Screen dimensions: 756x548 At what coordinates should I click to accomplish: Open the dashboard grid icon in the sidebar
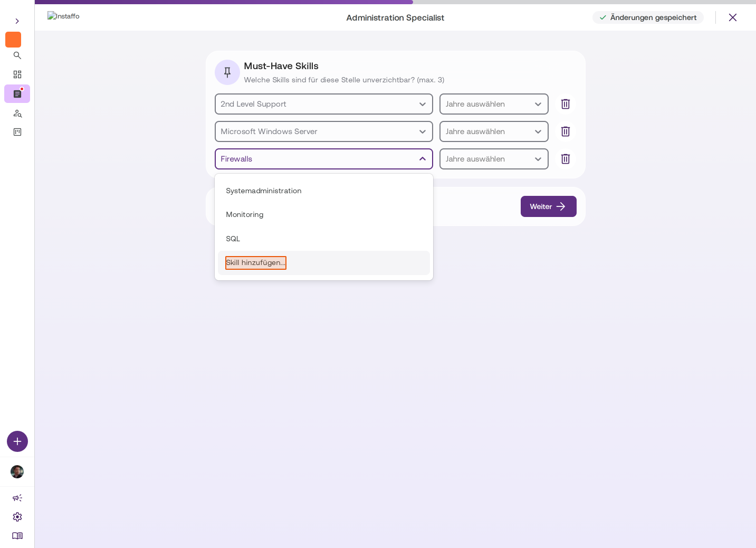(x=17, y=74)
